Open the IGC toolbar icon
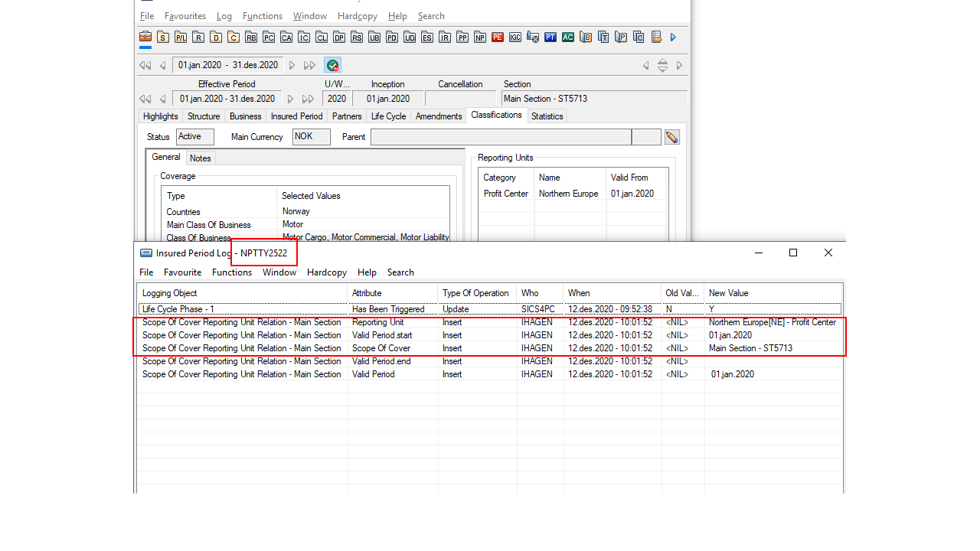The height and width of the screenshot is (551, 980). [x=515, y=37]
